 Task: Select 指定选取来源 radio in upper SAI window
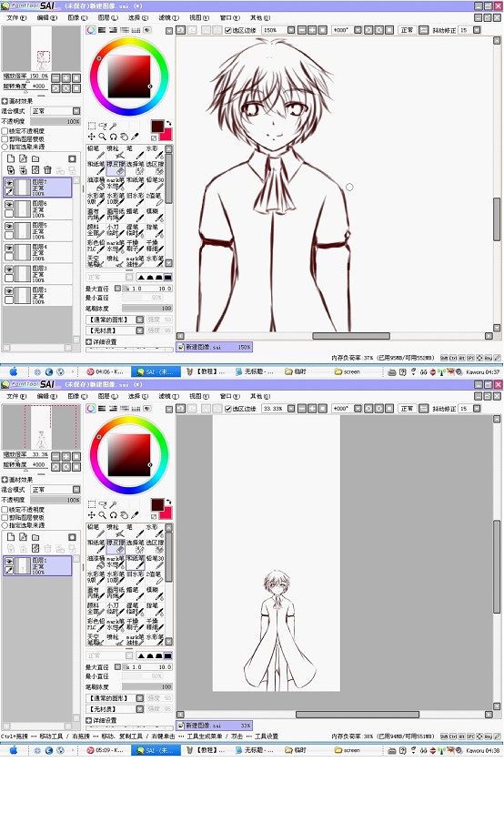tap(5, 147)
